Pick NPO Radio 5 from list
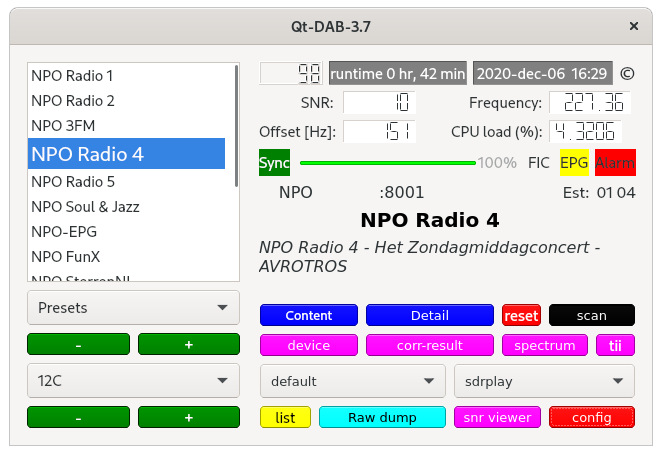The height and width of the screenshot is (455, 662). pos(127,181)
